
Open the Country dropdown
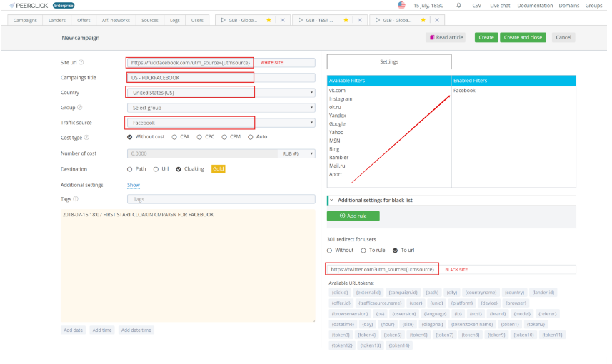point(220,93)
